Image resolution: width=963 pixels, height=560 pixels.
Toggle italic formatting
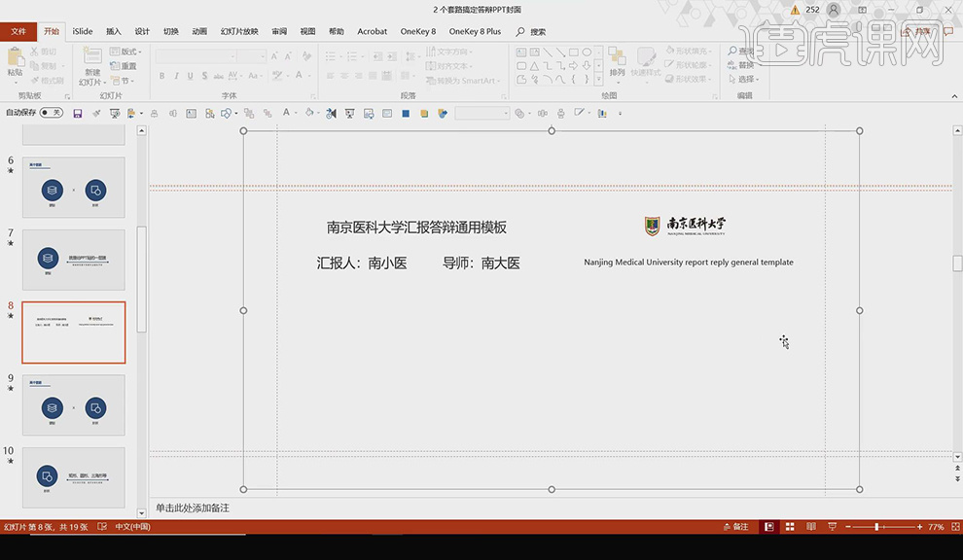coord(179,74)
